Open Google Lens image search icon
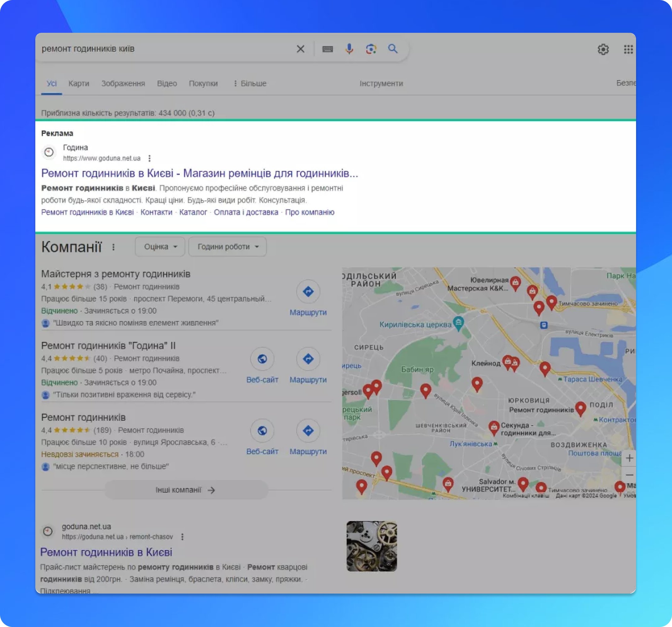This screenshot has width=672, height=627. [x=371, y=49]
